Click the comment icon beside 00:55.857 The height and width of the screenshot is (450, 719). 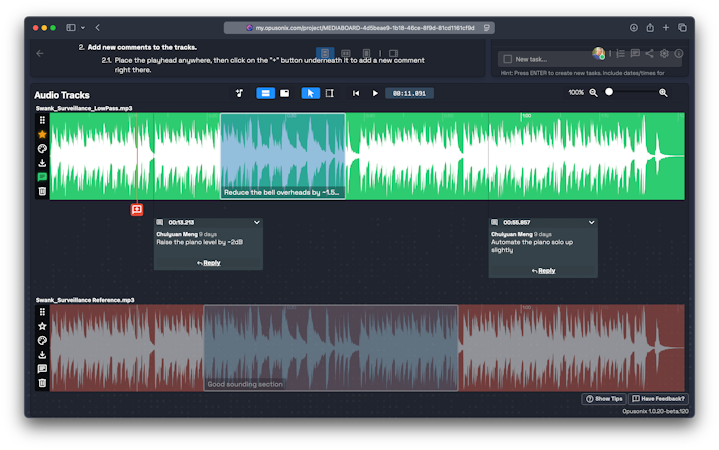pyautogui.click(x=494, y=222)
